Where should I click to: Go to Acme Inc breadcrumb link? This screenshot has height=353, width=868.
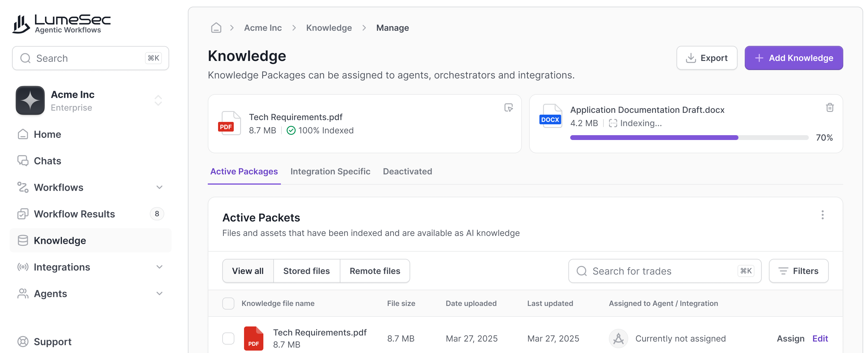pos(263,27)
